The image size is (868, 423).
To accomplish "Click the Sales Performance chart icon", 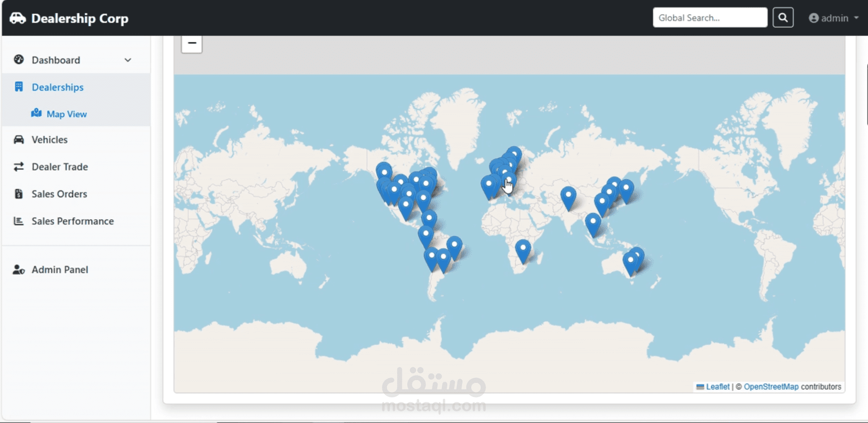I will (x=19, y=221).
